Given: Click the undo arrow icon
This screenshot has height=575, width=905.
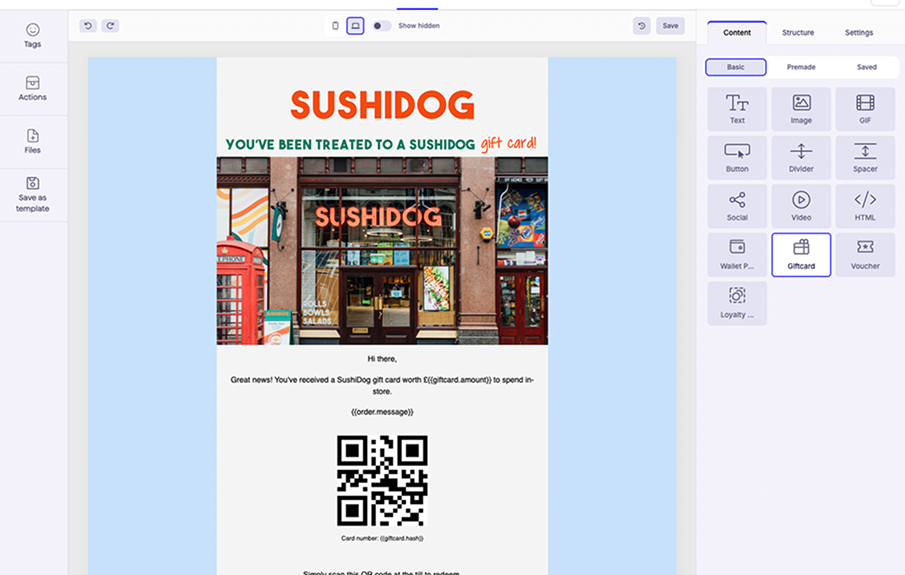Looking at the screenshot, I should tap(88, 26).
